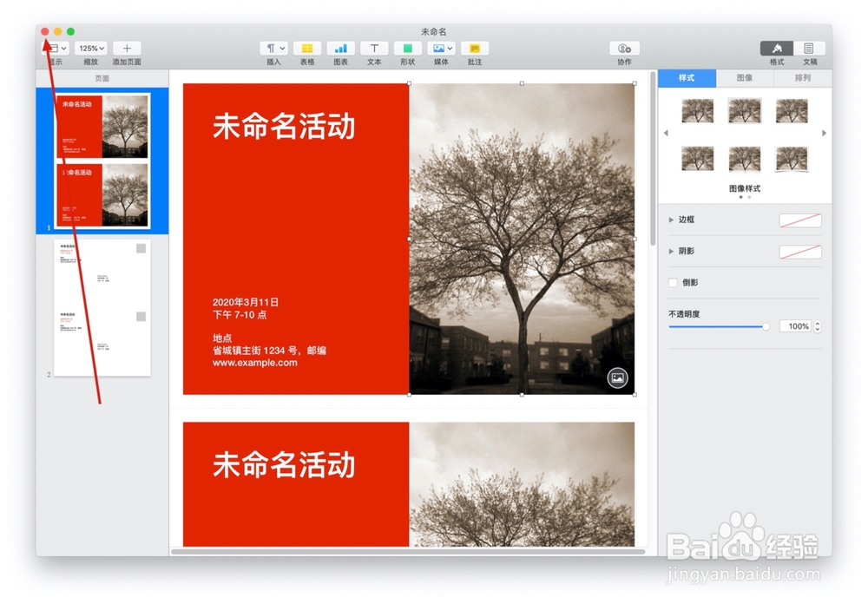This screenshot has height=604, width=868.
Task: Open the 媒体 media browser icon
Action: (440, 48)
